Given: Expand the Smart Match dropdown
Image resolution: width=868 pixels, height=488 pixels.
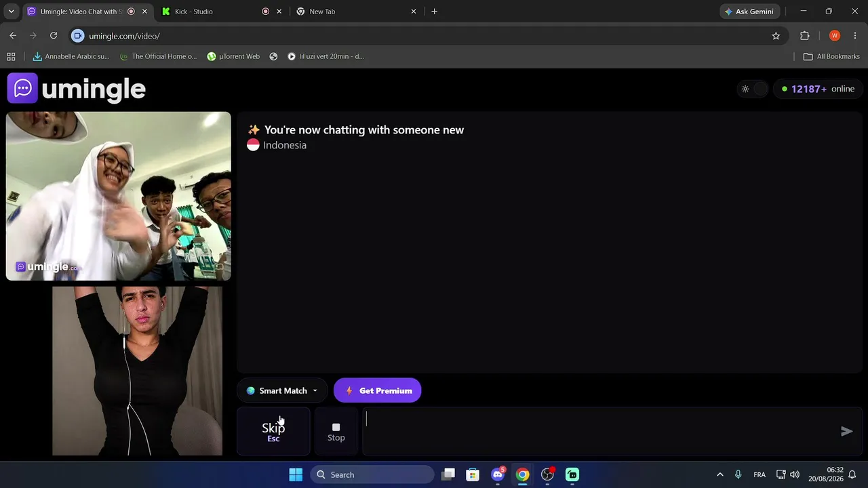Looking at the screenshot, I should click(x=282, y=390).
